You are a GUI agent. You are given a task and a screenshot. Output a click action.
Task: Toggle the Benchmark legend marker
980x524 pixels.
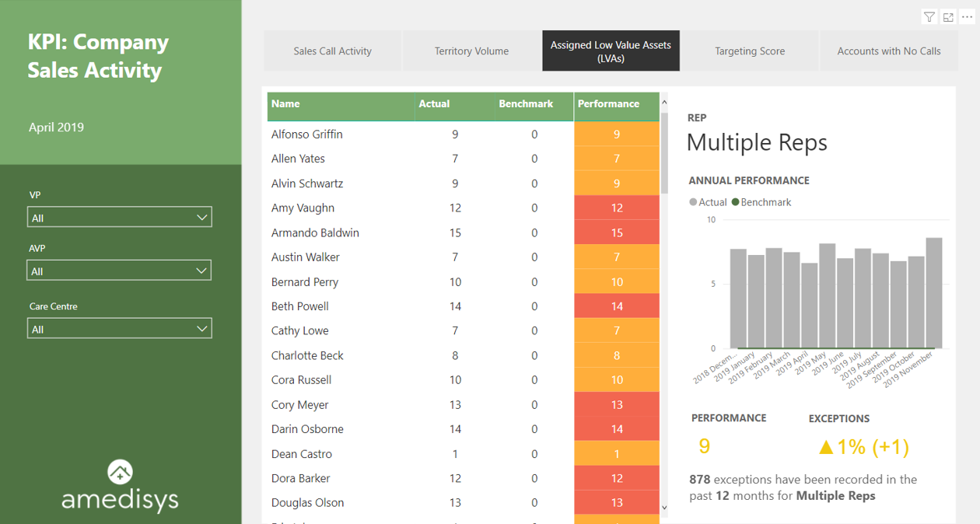[x=736, y=202]
